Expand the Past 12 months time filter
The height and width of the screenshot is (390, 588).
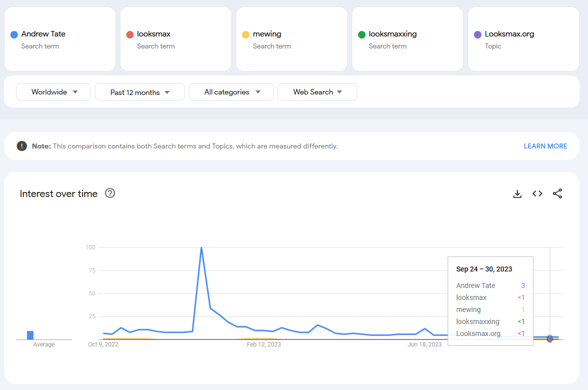pyautogui.click(x=140, y=92)
